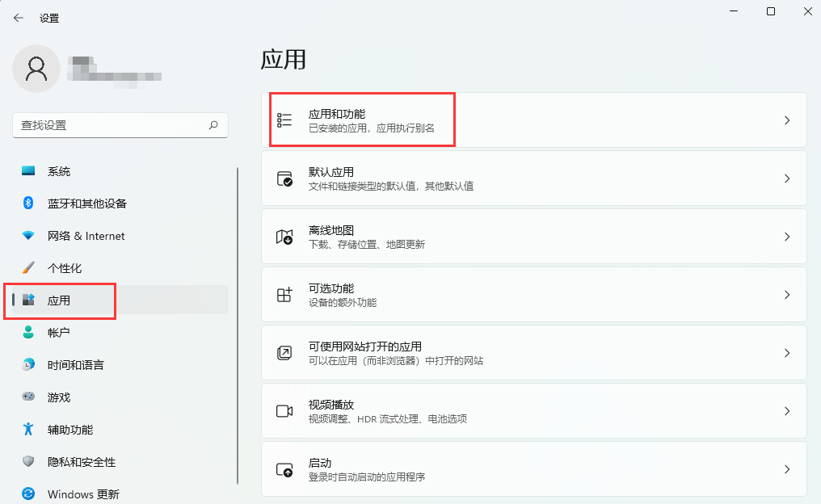Open 默认应用 title text

click(331, 172)
